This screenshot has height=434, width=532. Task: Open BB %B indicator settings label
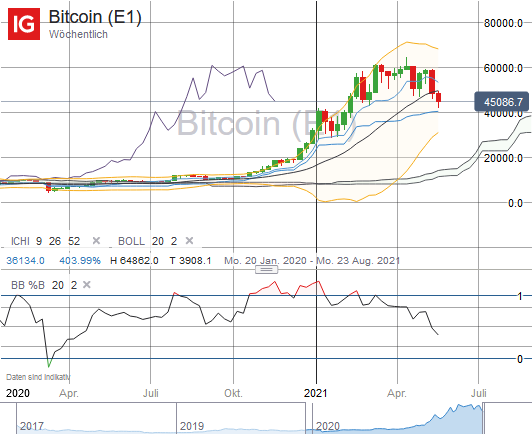point(44,285)
